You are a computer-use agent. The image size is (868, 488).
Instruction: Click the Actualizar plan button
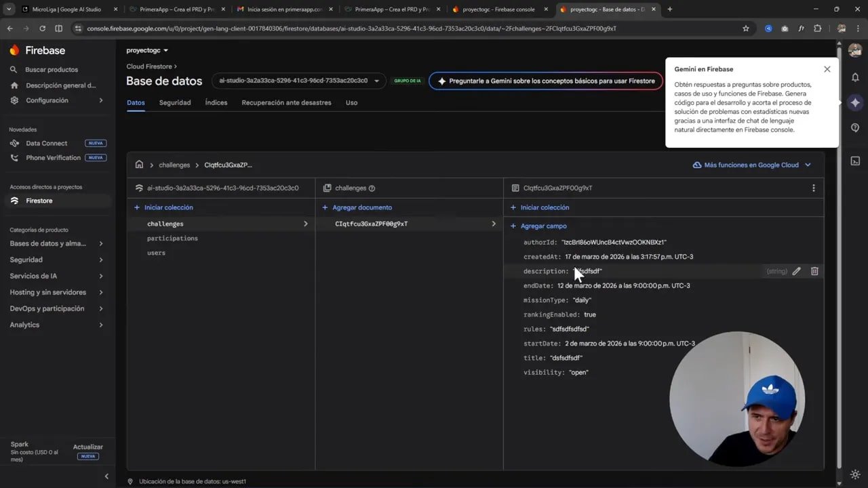[x=87, y=447]
